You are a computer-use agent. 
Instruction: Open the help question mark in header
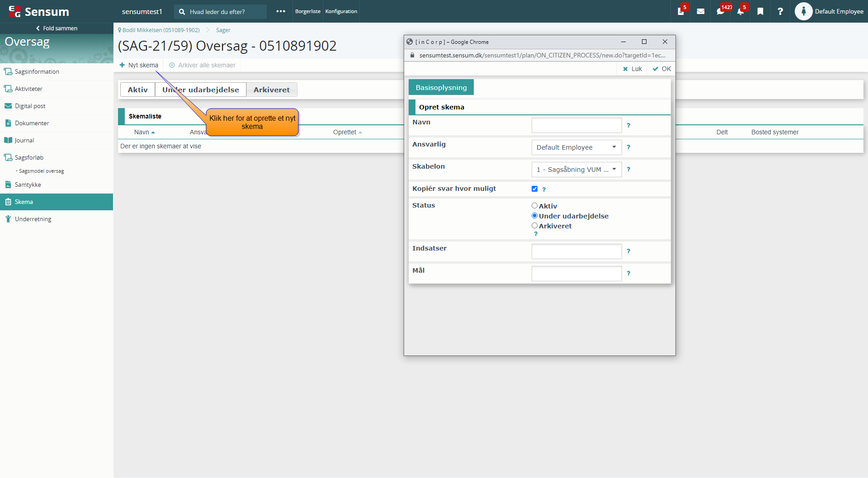780,11
